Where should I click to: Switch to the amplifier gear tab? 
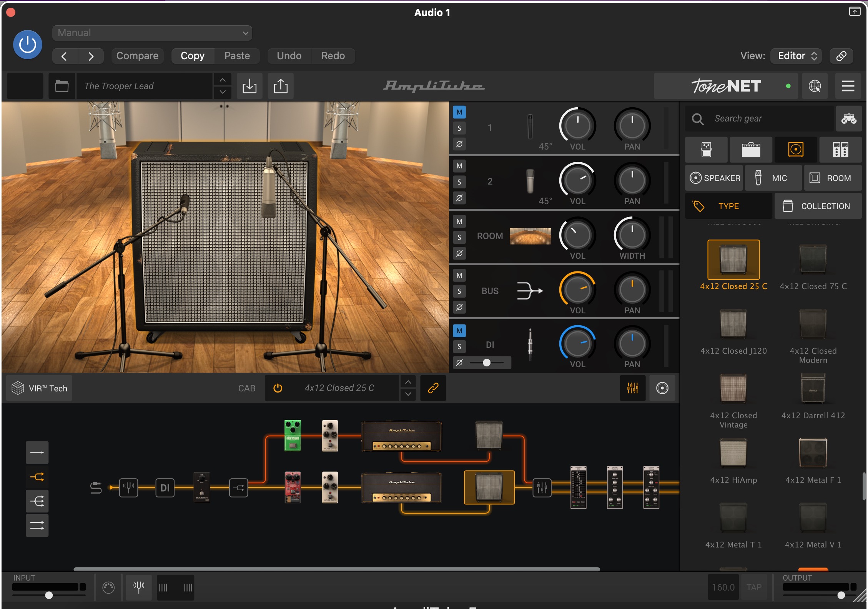point(751,150)
